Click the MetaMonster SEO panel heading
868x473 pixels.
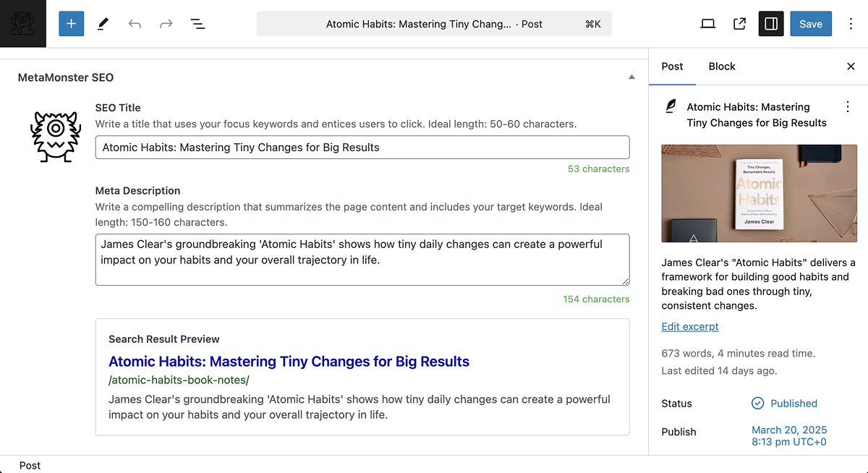66,77
